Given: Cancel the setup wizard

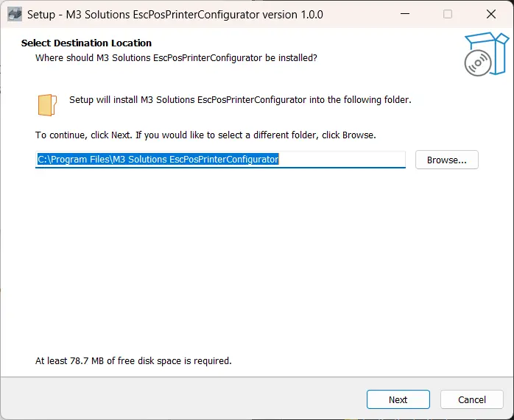Looking at the screenshot, I should coord(472,399).
